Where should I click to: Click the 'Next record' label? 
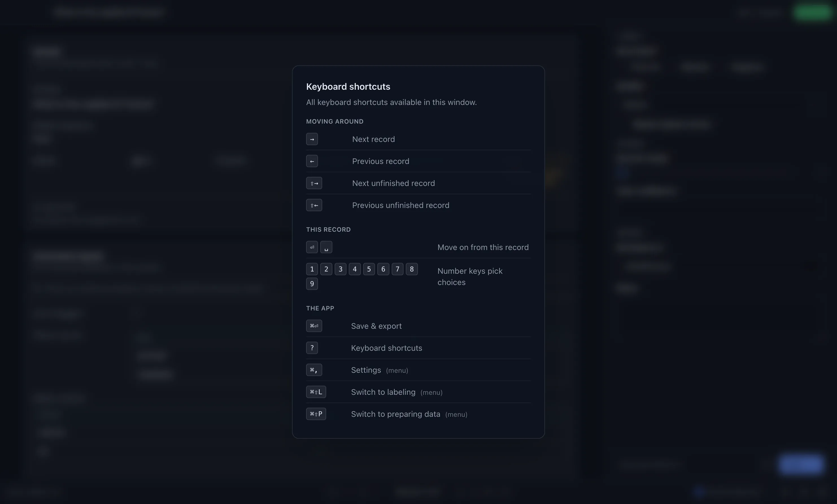tap(373, 139)
